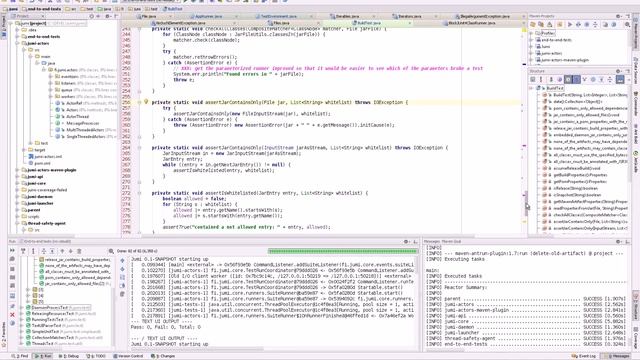
Task: Click console horizontal scrollbar
Action: pyautogui.click(x=196, y=349)
